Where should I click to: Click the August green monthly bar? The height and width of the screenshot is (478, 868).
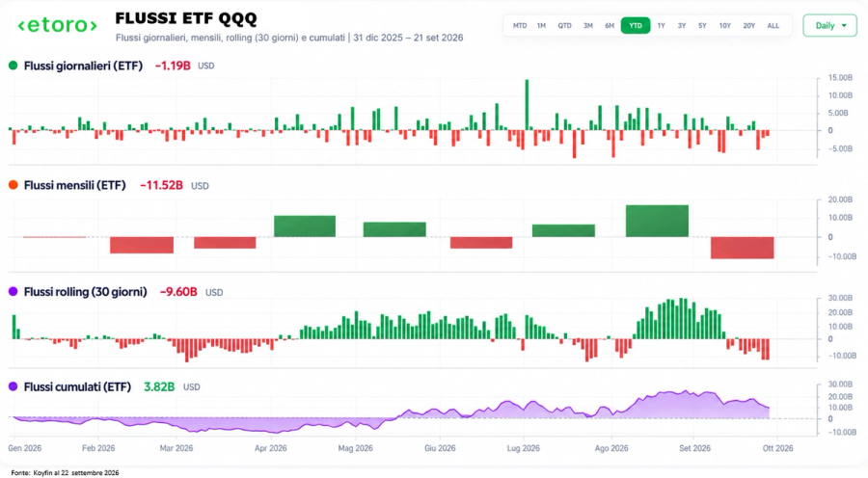[657, 221]
